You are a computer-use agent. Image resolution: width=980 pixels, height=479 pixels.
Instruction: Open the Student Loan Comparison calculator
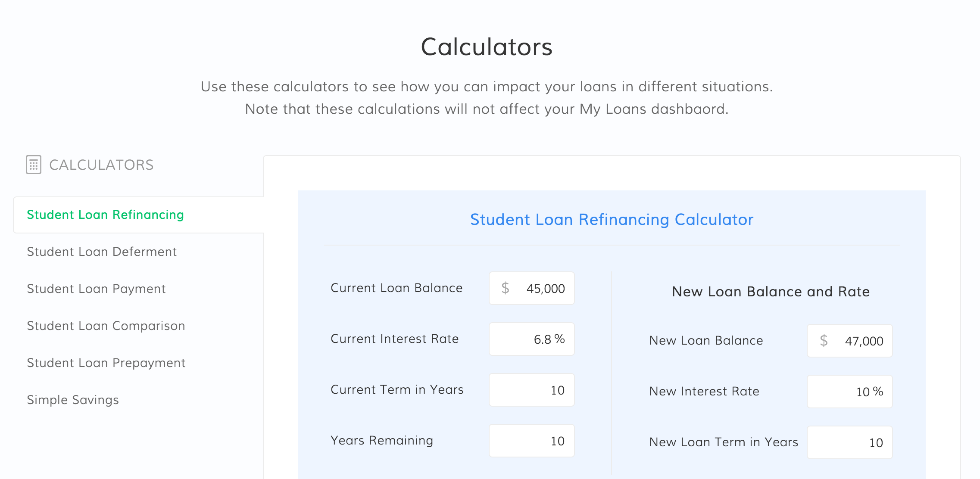pos(106,326)
